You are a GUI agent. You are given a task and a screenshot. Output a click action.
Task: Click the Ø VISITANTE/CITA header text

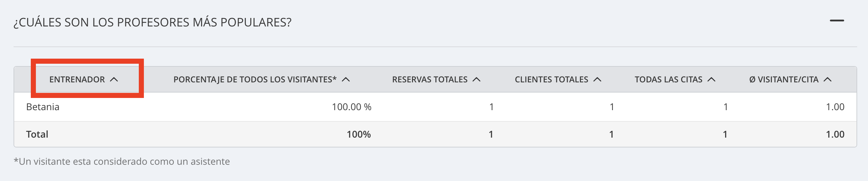tap(784, 79)
